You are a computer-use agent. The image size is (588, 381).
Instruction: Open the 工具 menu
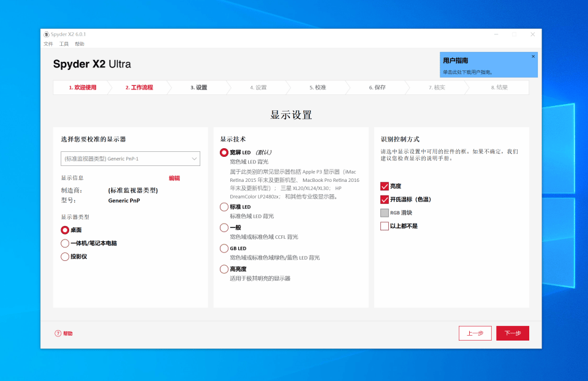coord(64,44)
